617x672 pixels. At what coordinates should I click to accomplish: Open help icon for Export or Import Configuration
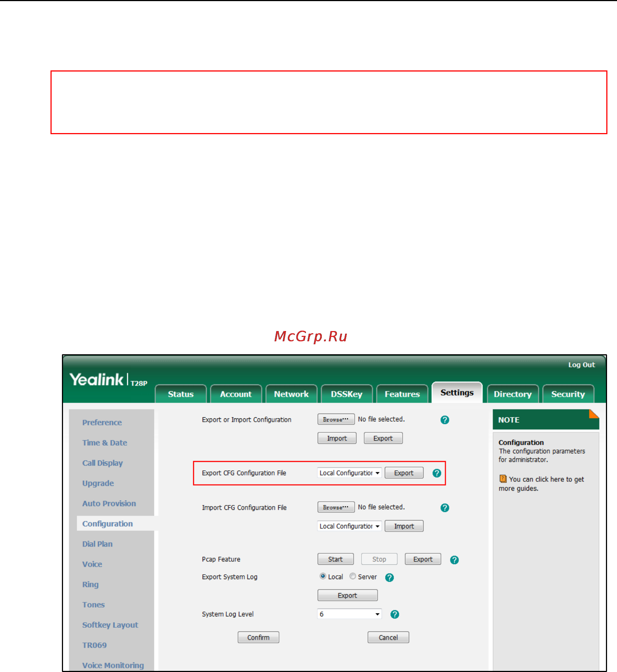(x=445, y=420)
